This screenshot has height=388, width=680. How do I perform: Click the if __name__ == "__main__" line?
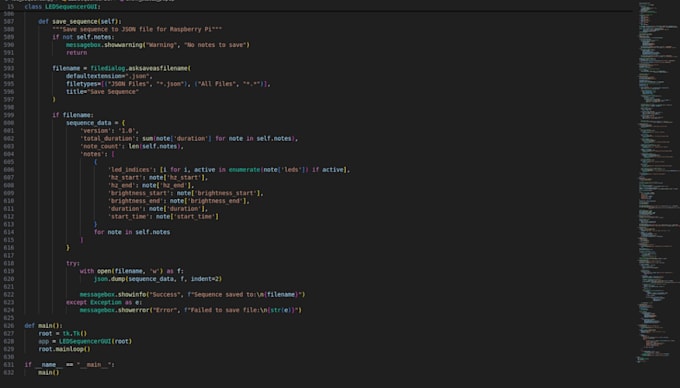(x=69, y=365)
